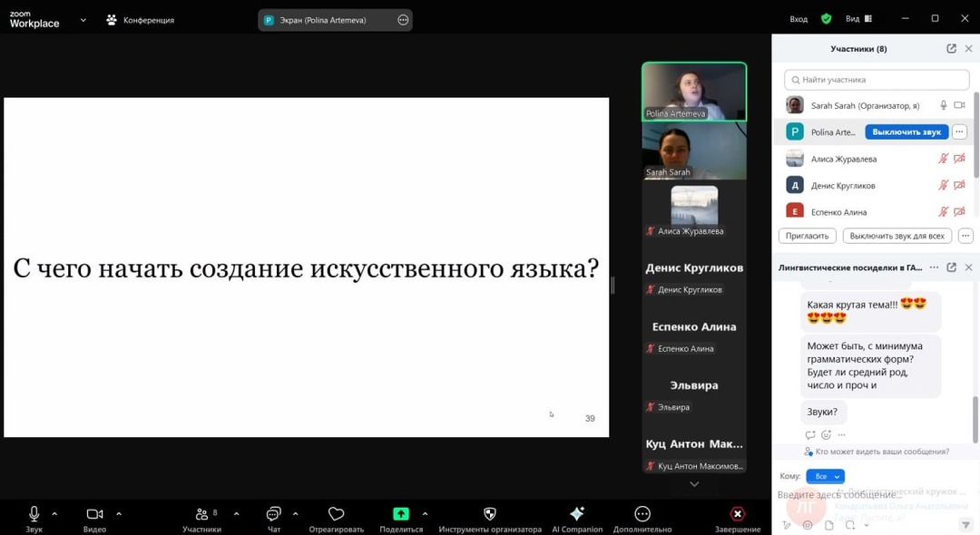This screenshot has height=535, width=980.
Task: Open the Host tools shield icon
Action: point(490,514)
